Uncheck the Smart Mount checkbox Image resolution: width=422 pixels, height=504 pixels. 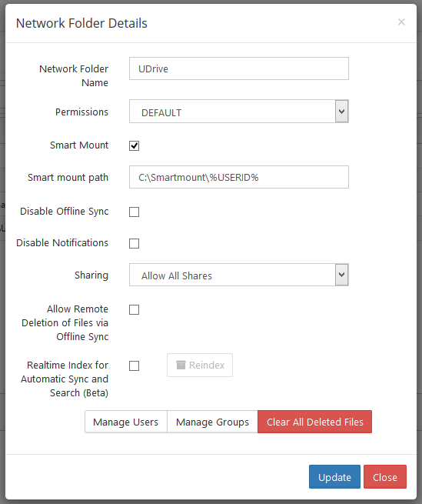pyautogui.click(x=134, y=145)
